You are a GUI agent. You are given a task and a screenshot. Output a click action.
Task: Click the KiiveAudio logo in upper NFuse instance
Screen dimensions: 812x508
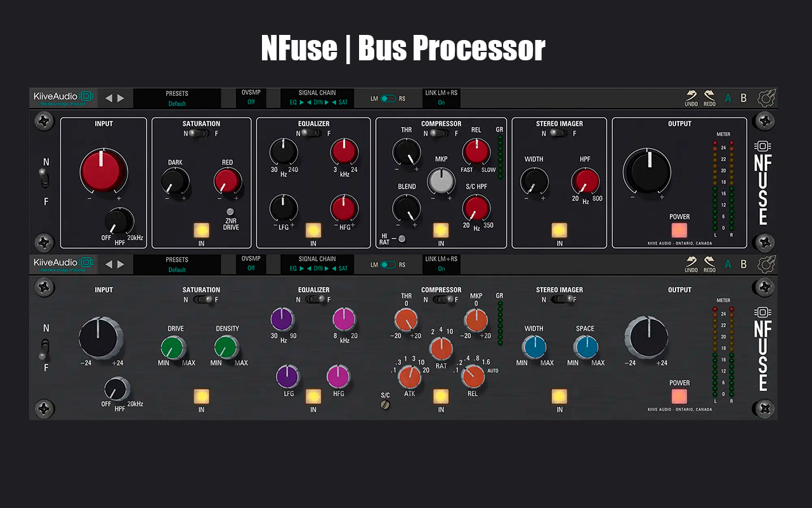[64, 97]
